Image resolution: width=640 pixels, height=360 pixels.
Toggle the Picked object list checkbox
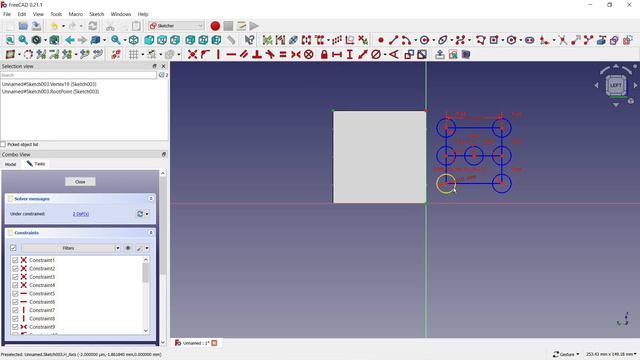coord(3,144)
